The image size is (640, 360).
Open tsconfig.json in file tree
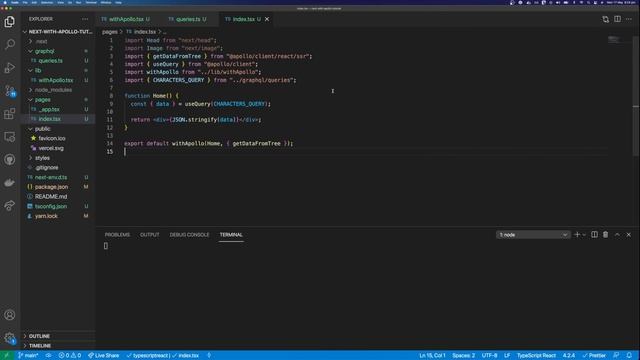(58, 207)
